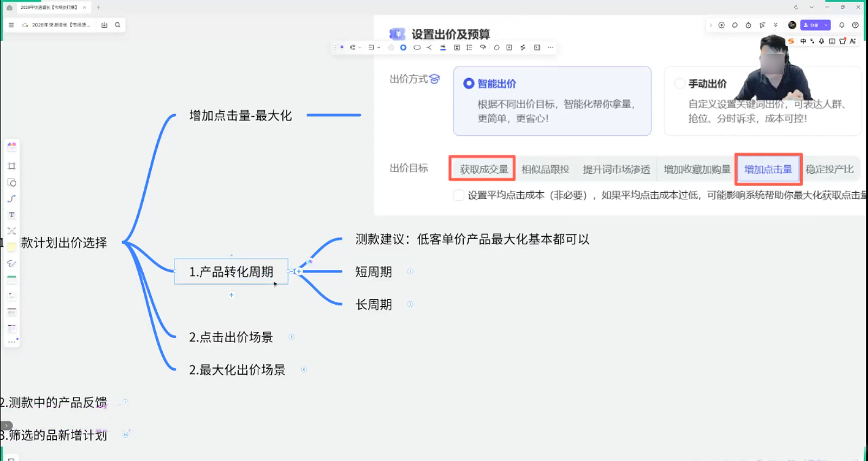Select the frame tool in left sidebar
868x461 pixels.
[x=11, y=166]
